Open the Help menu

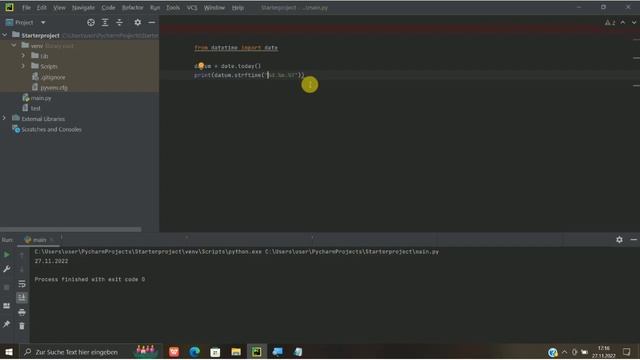(x=238, y=8)
